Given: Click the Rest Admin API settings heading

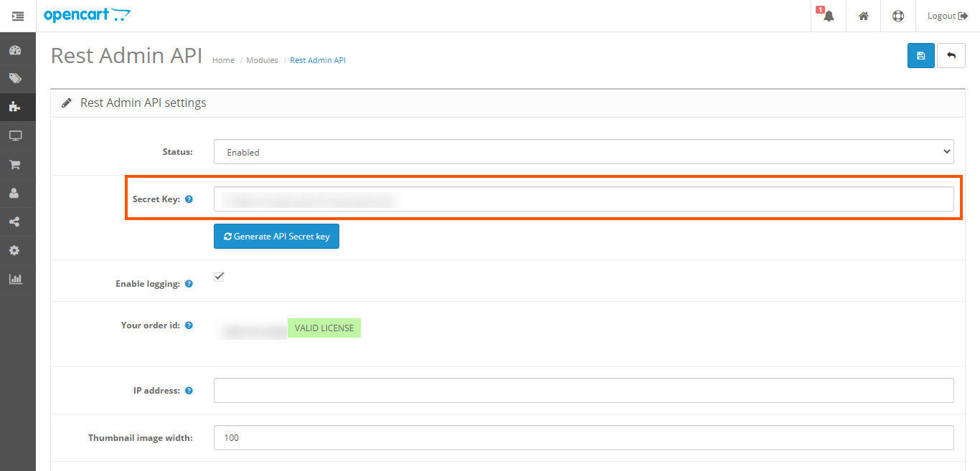Looking at the screenshot, I should pyautogui.click(x=143, y=103).
